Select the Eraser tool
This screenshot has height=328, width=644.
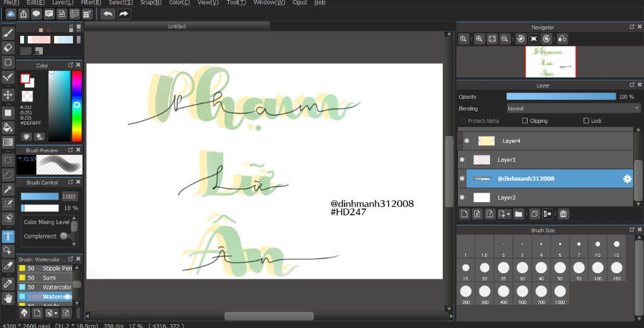[x=8, y=48]
